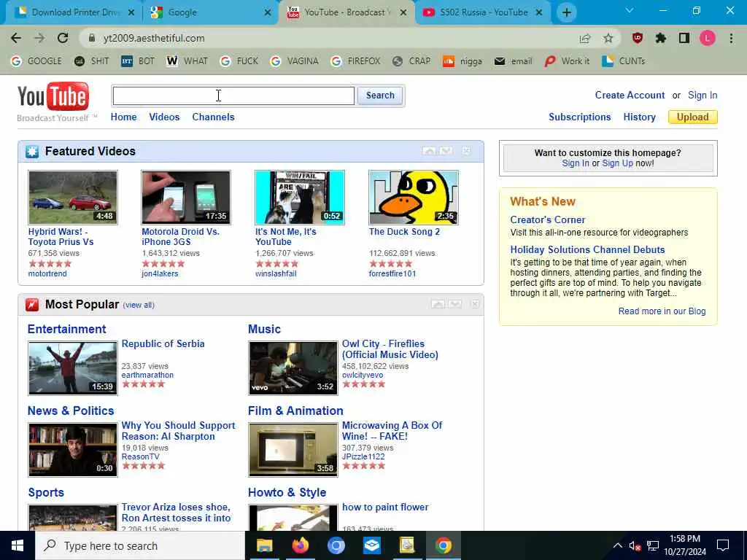This screenshot has width=747, height=560.
Task: Open Holiday Solutions Channel Debuts link
Action: [587, 249]
